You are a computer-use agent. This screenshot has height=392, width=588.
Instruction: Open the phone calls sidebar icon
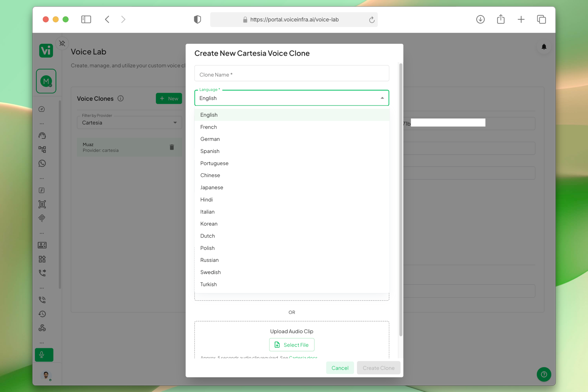pos(42,300)
